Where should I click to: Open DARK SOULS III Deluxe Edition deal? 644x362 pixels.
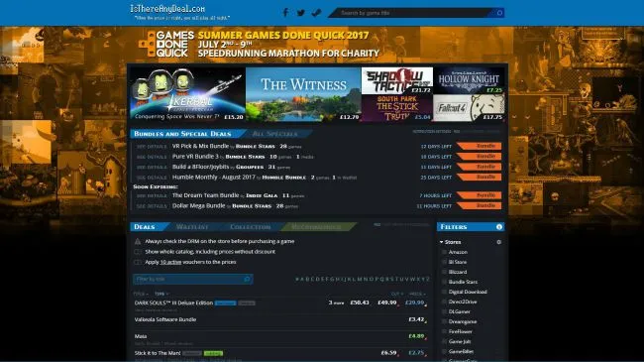pyautogui.click(x=173, y=302)
